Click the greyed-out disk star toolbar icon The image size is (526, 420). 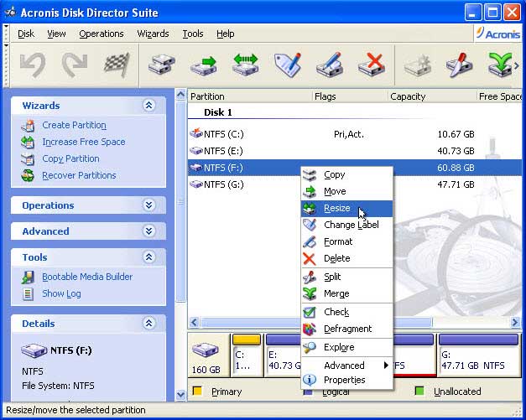click(x=417, y=65)
